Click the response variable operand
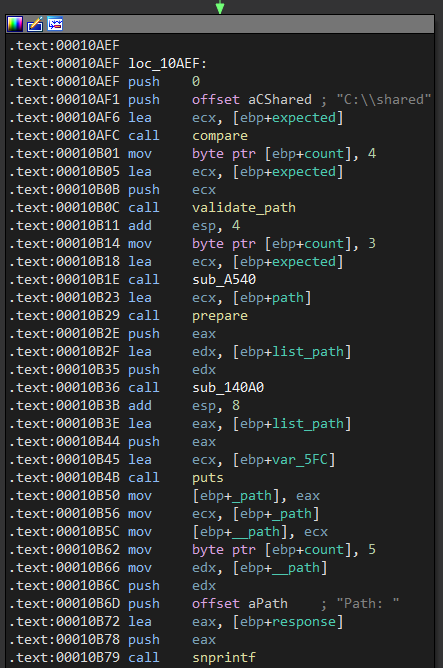443x668 pixels. [x=304, y=622]
